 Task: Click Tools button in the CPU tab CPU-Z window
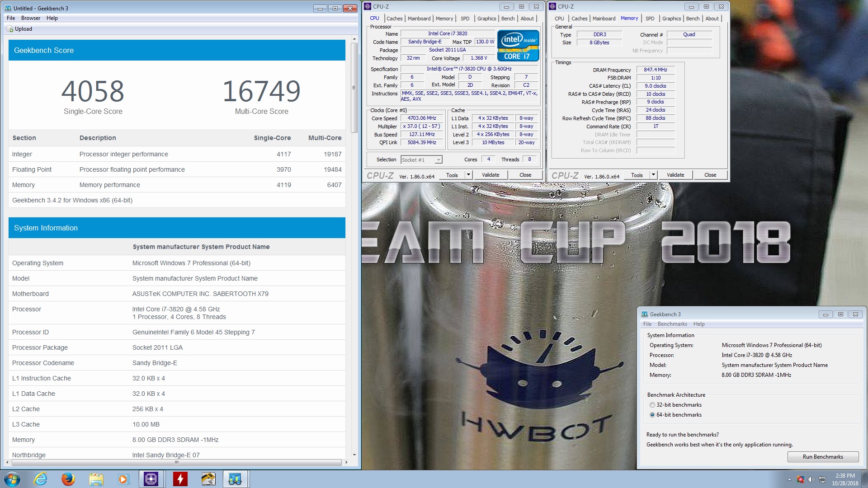[x=452, y=175]
